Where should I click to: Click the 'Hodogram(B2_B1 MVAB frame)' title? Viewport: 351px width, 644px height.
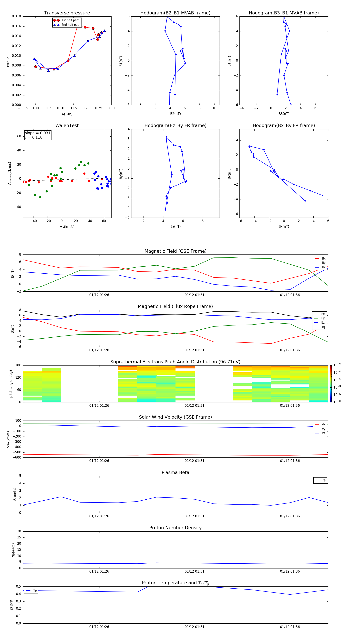coord(175,13)
